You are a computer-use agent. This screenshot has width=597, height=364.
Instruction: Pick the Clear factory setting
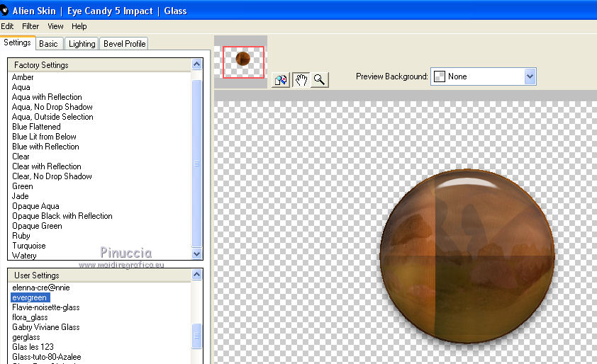tap(21, 157)
